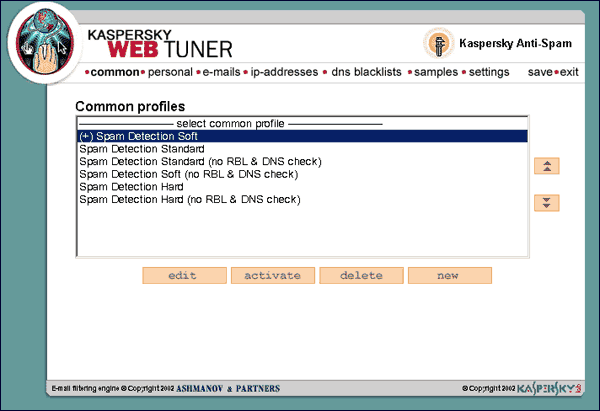Viewport: 600px width, 411px height.
Task: Click the move profile down arrow button
Action: click(x=546, y=203)
